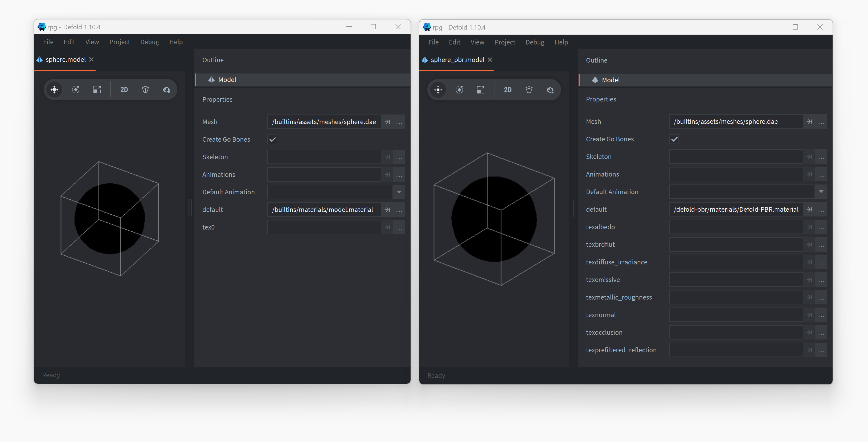Screen dimensions: 868x442
Task: Open the Project menu in left window
Action: 120,42
